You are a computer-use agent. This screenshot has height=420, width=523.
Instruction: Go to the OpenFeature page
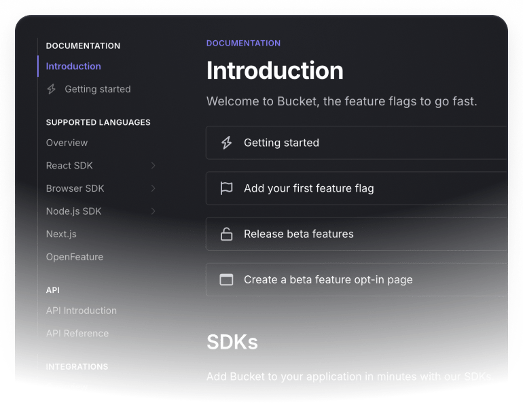coord(75,257)
